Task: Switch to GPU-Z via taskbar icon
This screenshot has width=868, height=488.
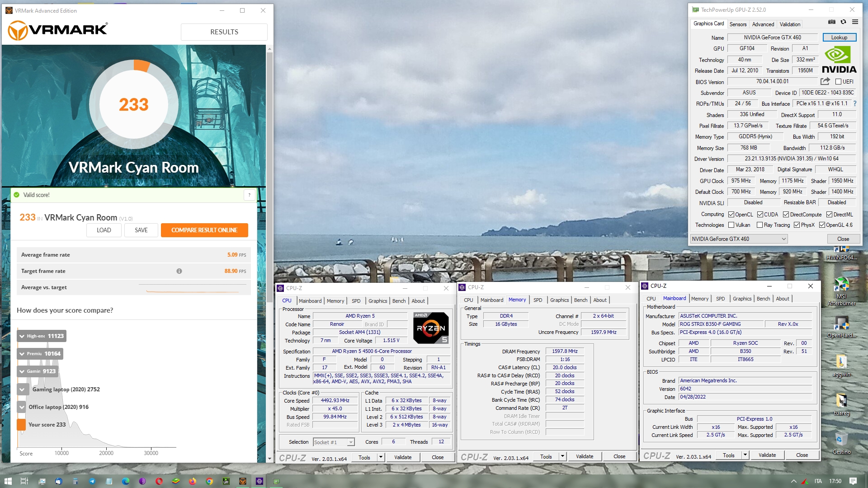Action: pos(276,481)
